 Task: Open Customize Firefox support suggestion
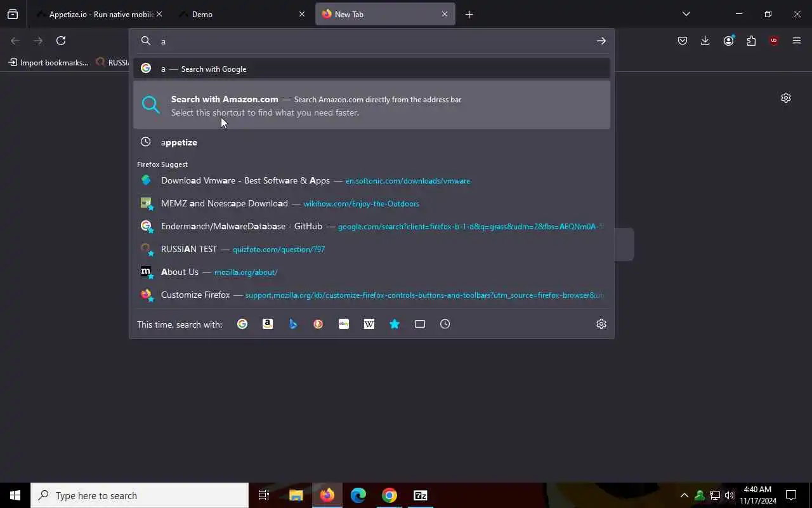(x=372, y=295)
